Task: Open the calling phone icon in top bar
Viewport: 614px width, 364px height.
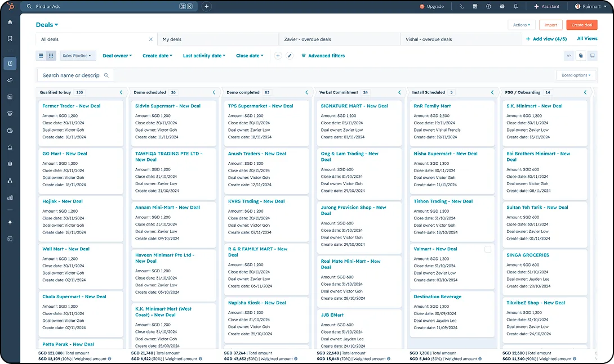Action: (x=462, y=6)
